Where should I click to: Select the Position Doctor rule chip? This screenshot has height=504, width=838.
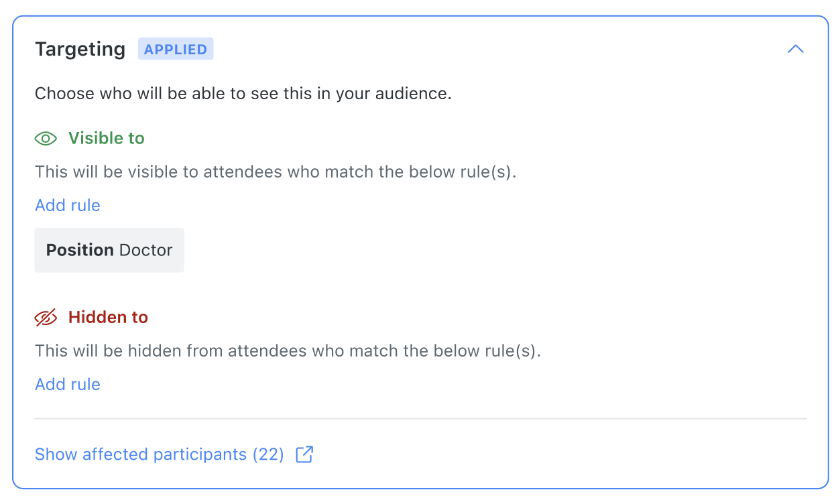[109, 250]
